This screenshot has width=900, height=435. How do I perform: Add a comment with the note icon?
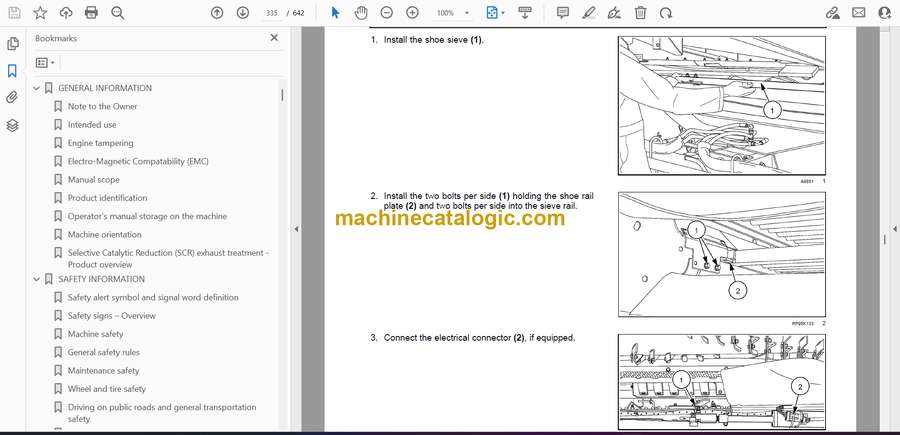563,13
